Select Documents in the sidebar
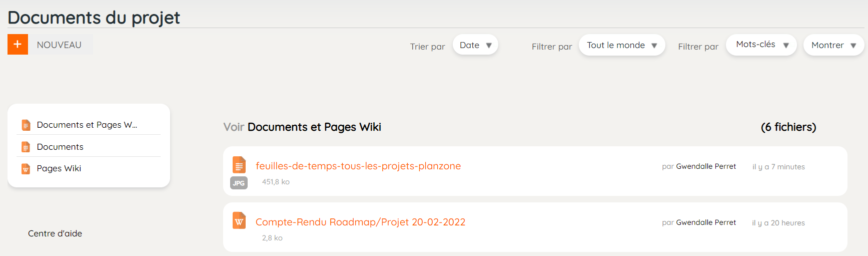This screenshot has height=256, width=868. tap(89, 147)
